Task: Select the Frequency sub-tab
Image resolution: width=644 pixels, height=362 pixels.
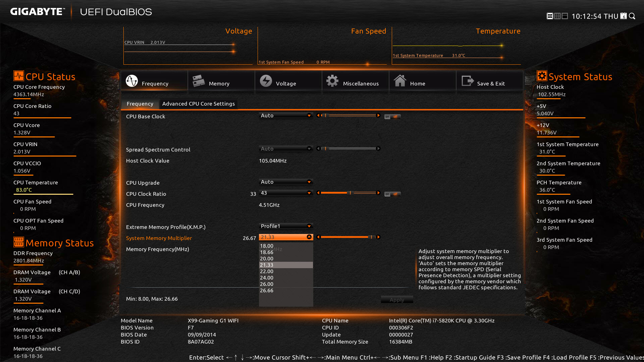Action: click(140, 104)
